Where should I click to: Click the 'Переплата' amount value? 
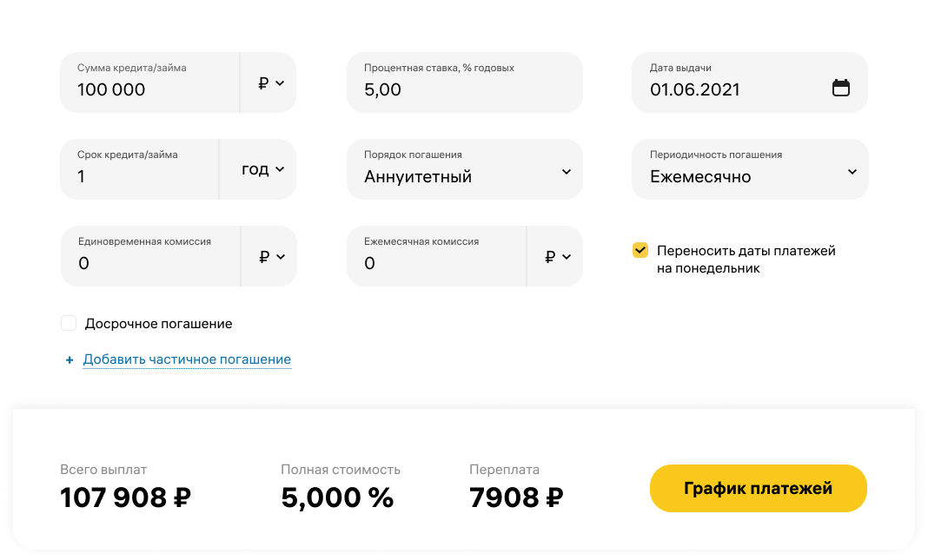(515, 497)
